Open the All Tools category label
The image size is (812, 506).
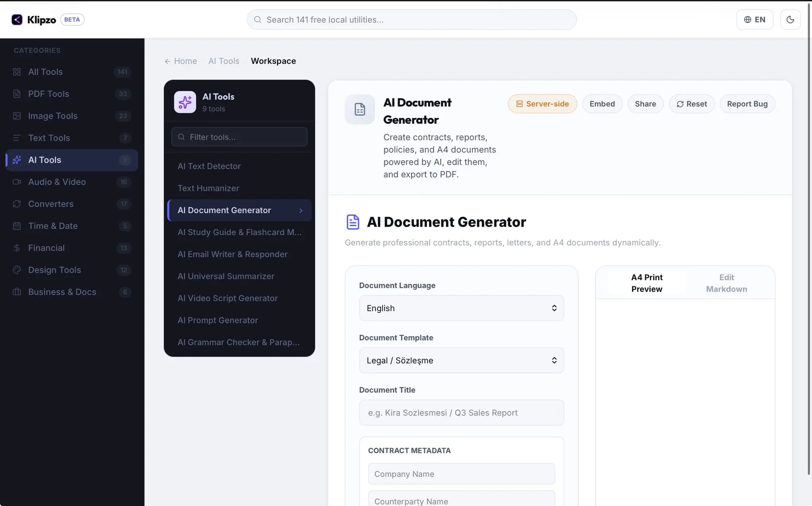tap(46, 72)
